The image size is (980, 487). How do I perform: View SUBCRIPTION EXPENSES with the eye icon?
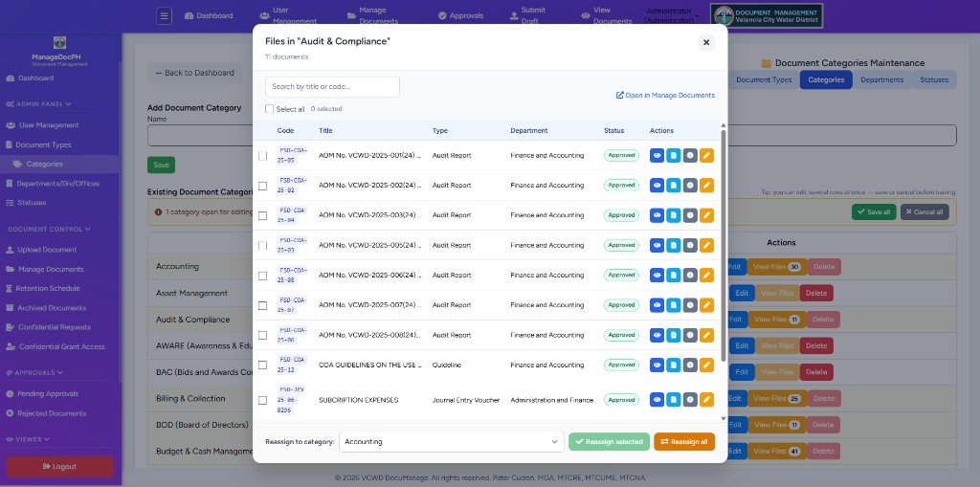(657, 400)
